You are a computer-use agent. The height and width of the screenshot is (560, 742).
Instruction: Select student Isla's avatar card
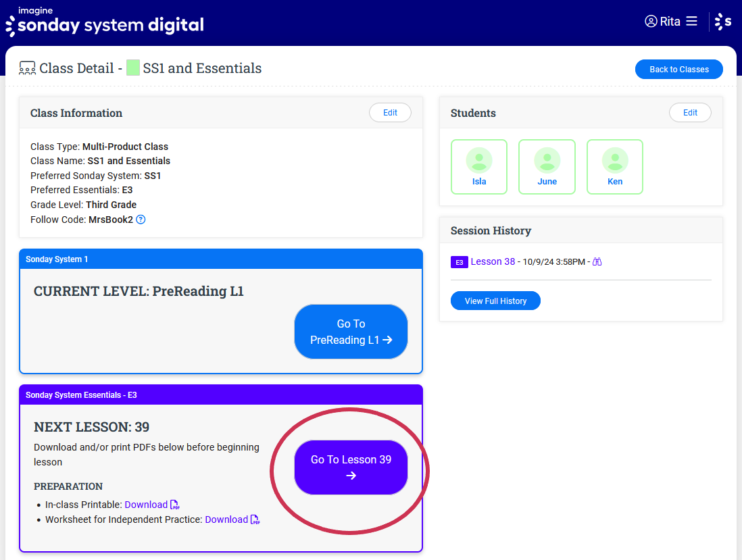click(x=479, y=167)
